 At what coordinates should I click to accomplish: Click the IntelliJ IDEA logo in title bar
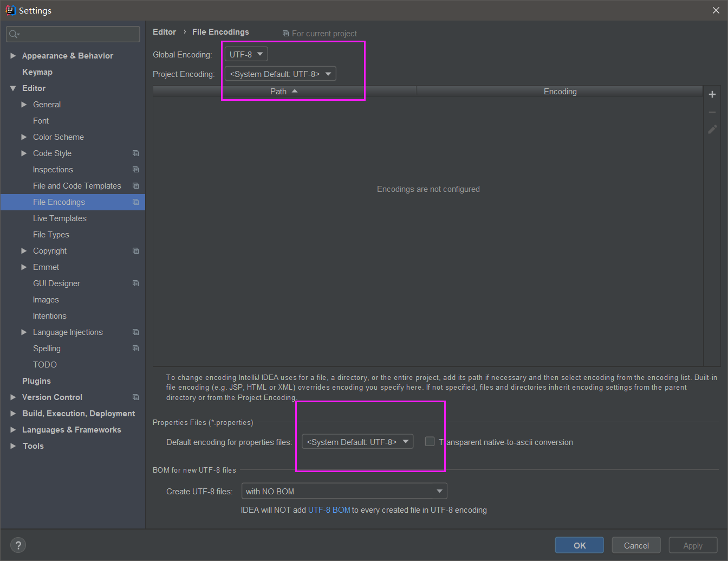pyautogui.click(x=10, y=10)
